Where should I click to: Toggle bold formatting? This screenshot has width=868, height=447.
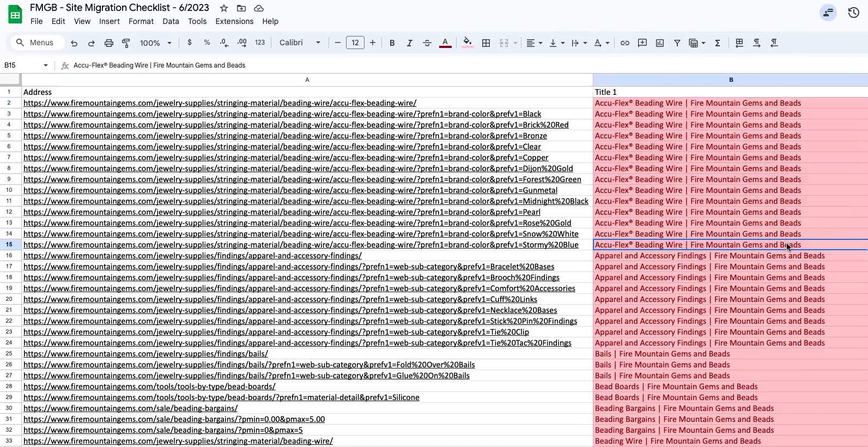(x=392, y=43)
